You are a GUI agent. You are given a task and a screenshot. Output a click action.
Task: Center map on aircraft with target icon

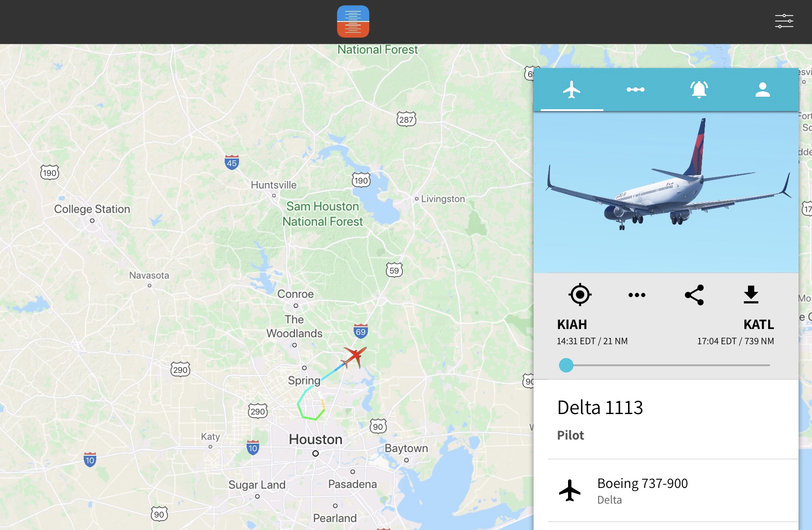580,295
